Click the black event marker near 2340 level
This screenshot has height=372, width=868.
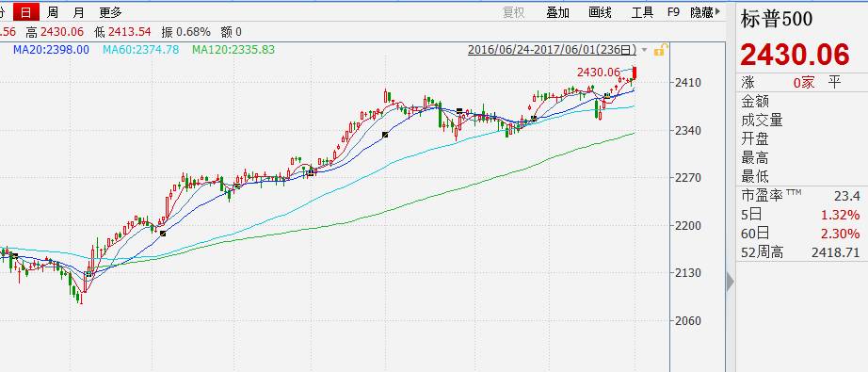click(385, 135)
